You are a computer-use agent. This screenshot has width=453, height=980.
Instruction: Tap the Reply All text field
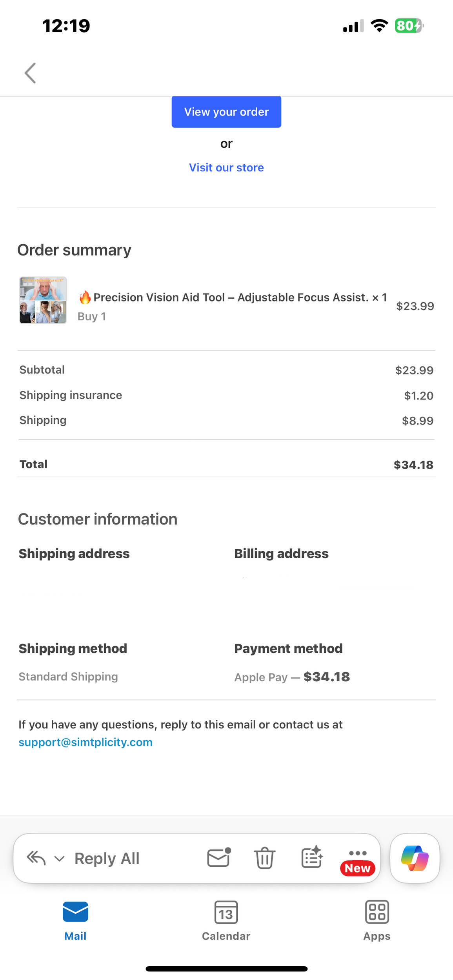tap(107, 858)
